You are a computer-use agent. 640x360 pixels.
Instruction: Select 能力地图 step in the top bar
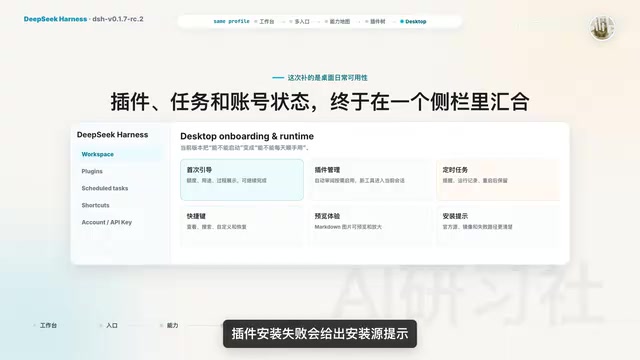tap(338, 22)
